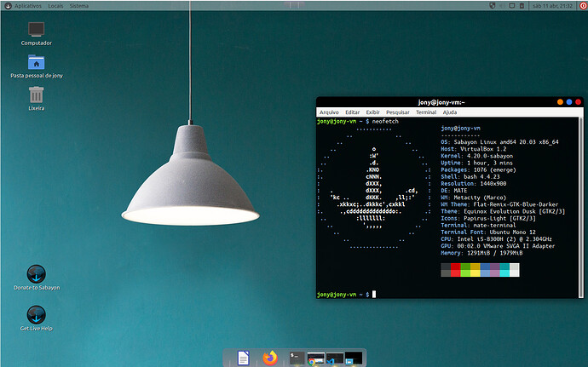Viewport: 588px width, 367px height.
Task: Click the DE: MATE line
Action: [453, 191]
